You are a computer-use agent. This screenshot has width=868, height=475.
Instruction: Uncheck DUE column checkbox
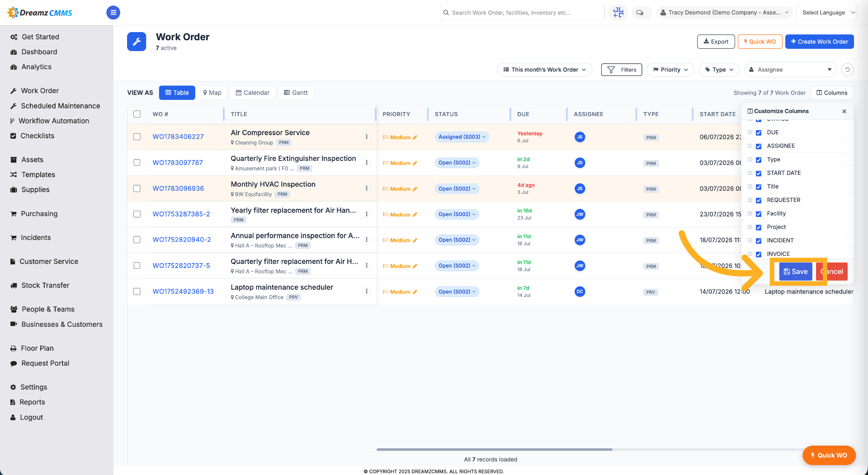(759, 133)
